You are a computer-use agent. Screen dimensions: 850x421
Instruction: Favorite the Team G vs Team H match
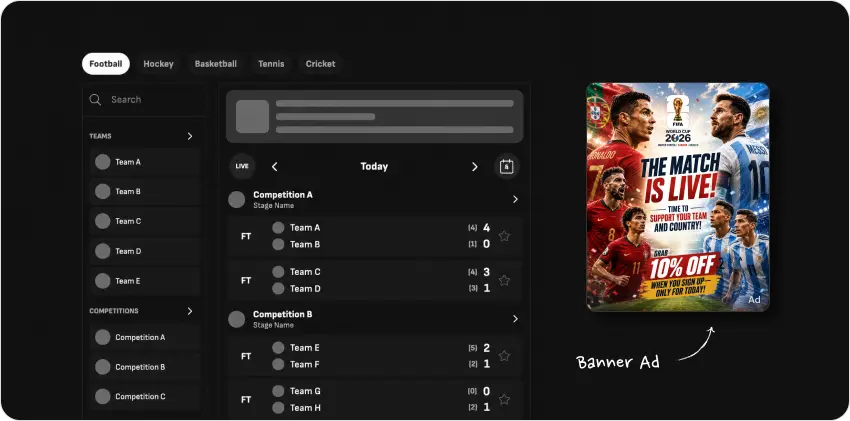pyautogui.click(x=504, y=399)
